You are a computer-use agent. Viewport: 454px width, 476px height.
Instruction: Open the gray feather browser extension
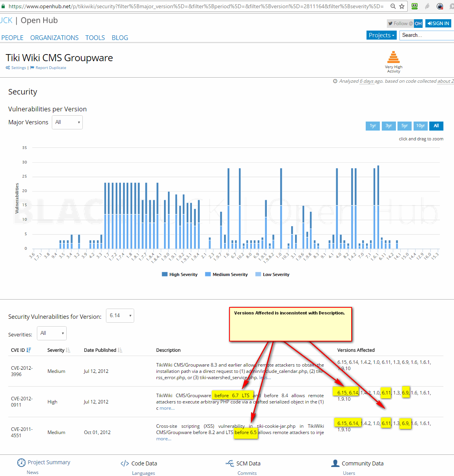pos(427,6)
